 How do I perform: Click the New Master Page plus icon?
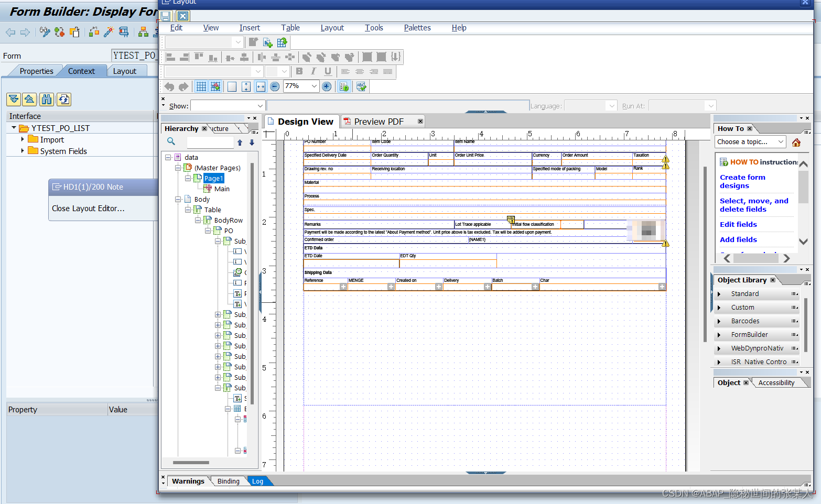[267, 42]
